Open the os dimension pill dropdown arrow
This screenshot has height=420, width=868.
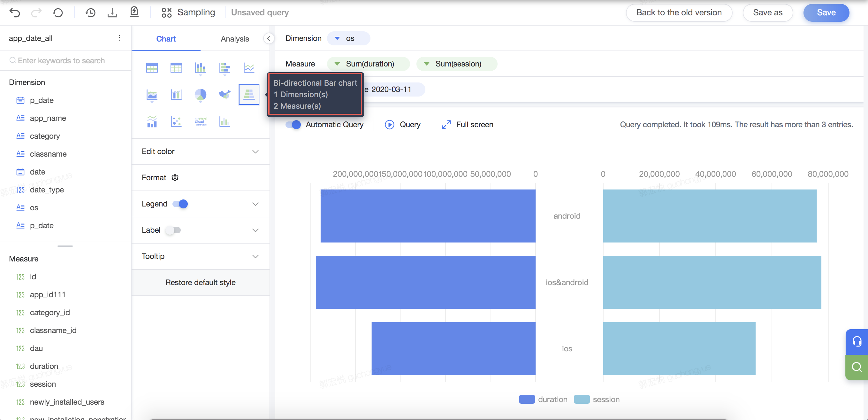[337, 38]
